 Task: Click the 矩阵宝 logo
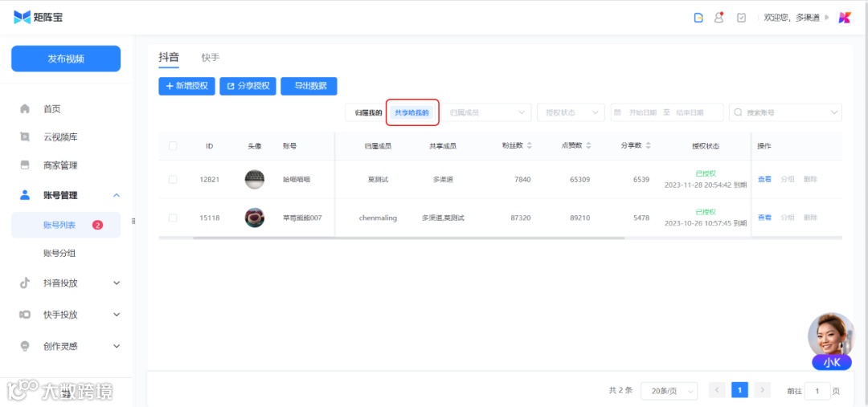pyautogui.click(x=39, y=17)
